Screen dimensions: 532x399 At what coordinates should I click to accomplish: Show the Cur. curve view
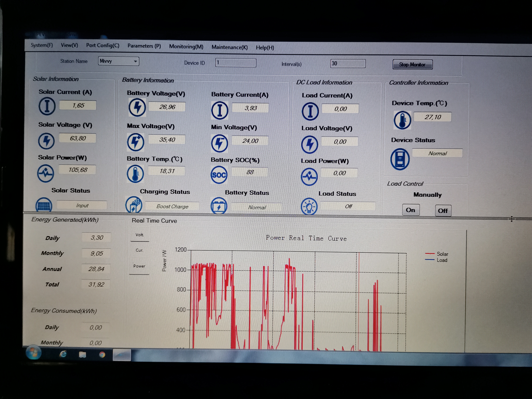coord(140,250)
